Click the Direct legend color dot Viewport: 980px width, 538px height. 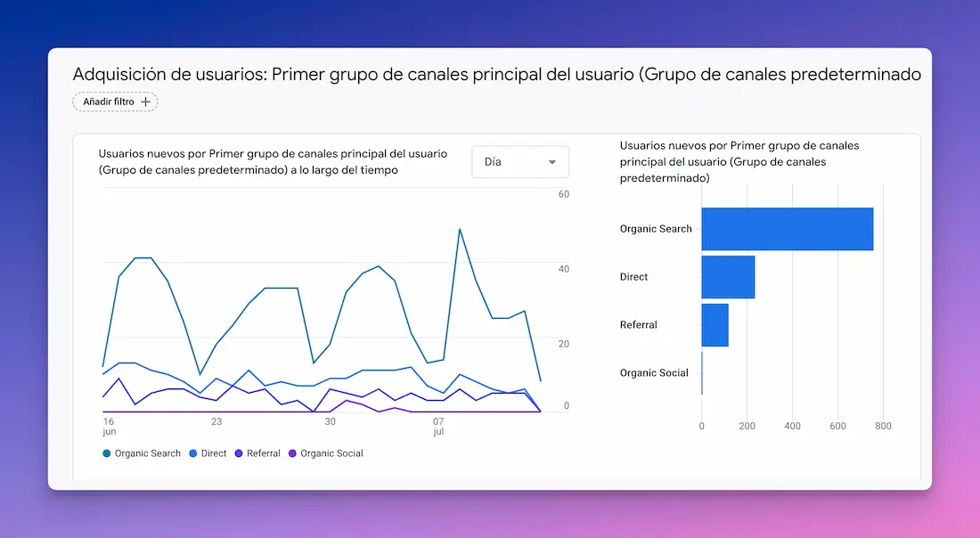[193, 453]
